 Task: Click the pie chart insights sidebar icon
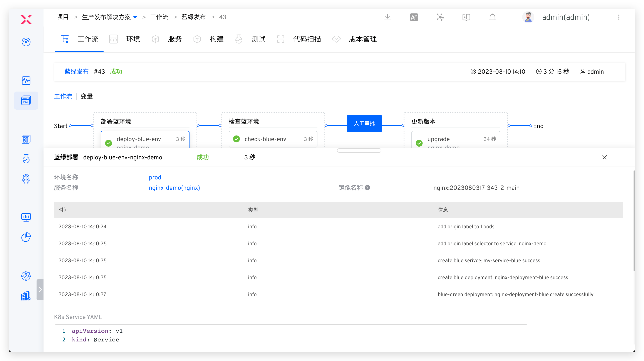point(26,237)
